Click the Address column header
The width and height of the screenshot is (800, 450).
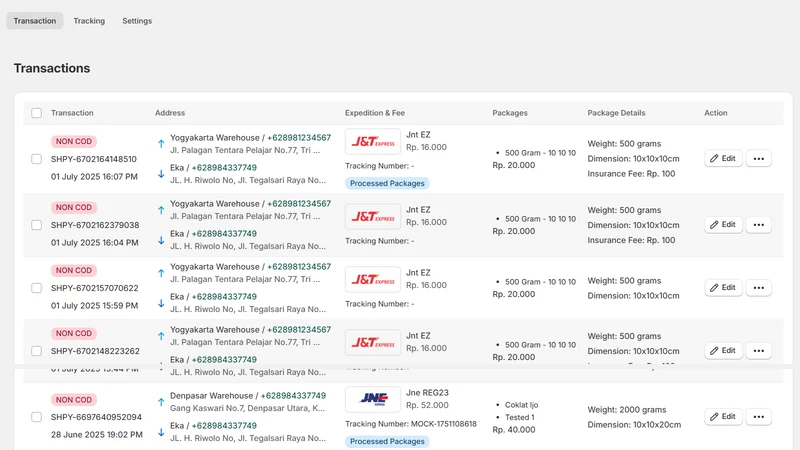pos(170,113)
